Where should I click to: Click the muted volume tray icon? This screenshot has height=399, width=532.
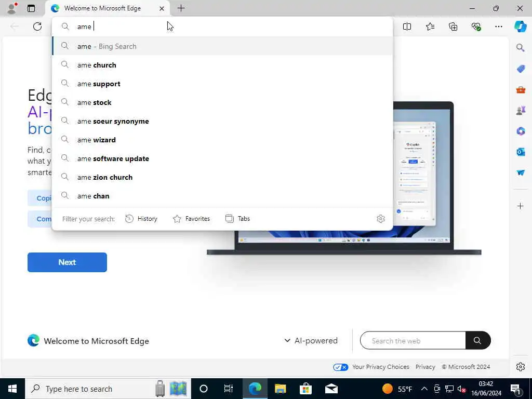(461, 389)
